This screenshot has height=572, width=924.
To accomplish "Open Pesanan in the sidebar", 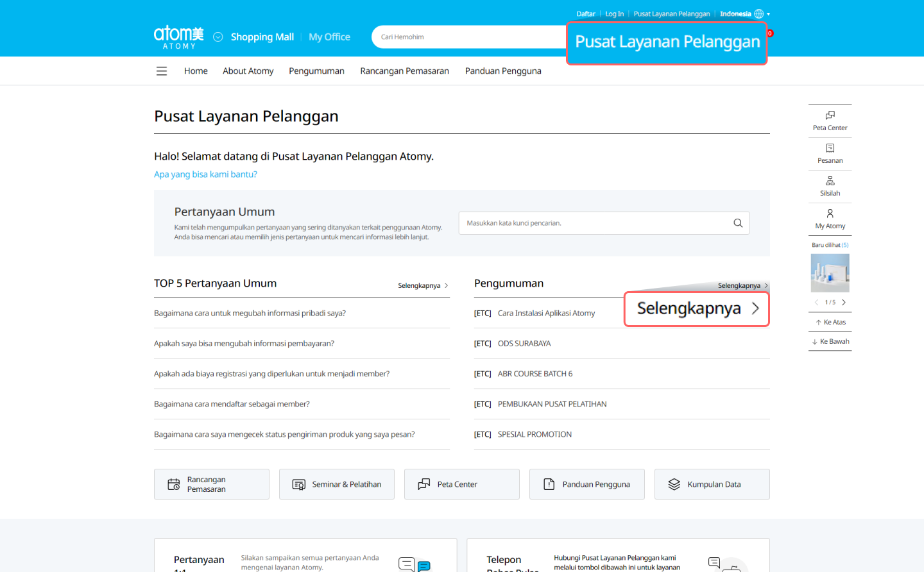I will click(x=830, y=153).
